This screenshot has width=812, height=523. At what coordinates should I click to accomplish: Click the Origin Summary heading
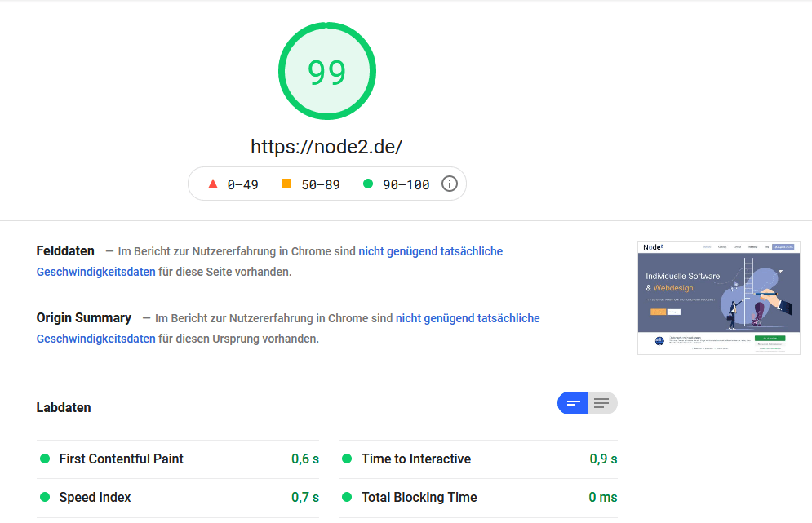(84, 318)
